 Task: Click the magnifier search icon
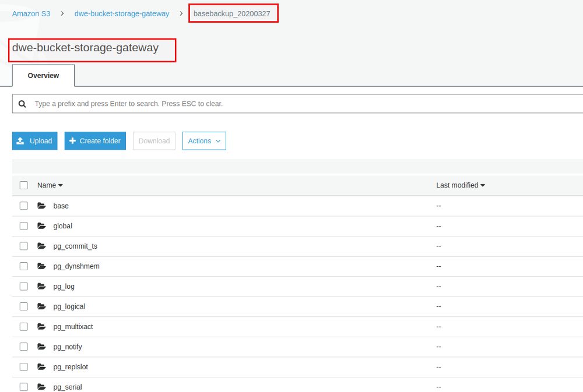point(22,104)
